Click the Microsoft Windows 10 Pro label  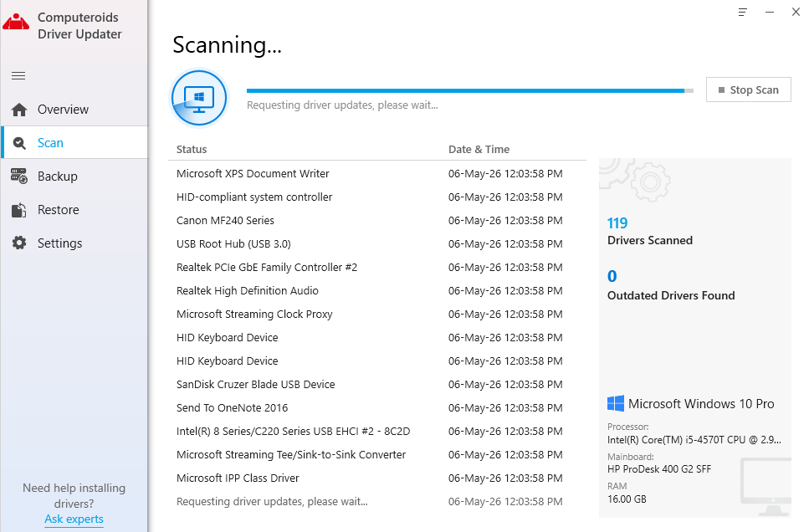(x=701, y=404)
